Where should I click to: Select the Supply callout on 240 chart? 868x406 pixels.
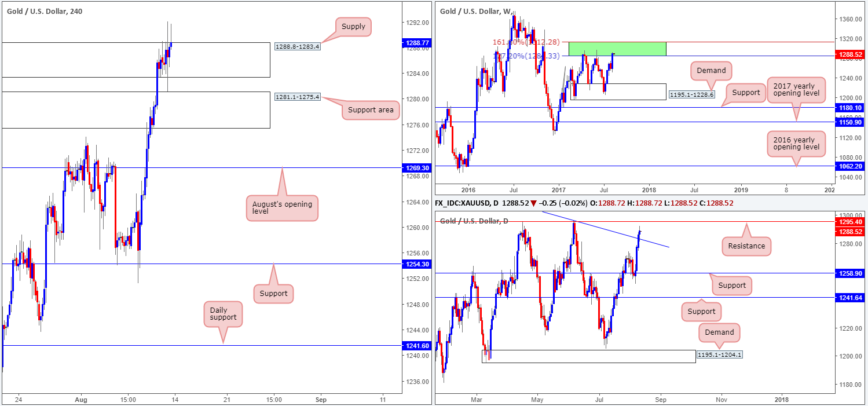353,27
